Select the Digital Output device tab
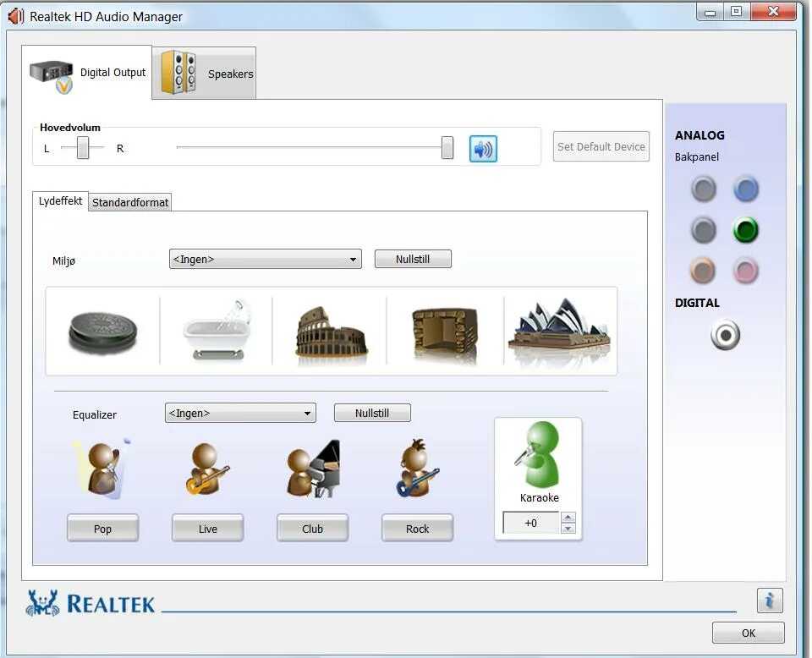Image resolution: width=812 pixels, height=658 pixels. (x=87, y=73)
